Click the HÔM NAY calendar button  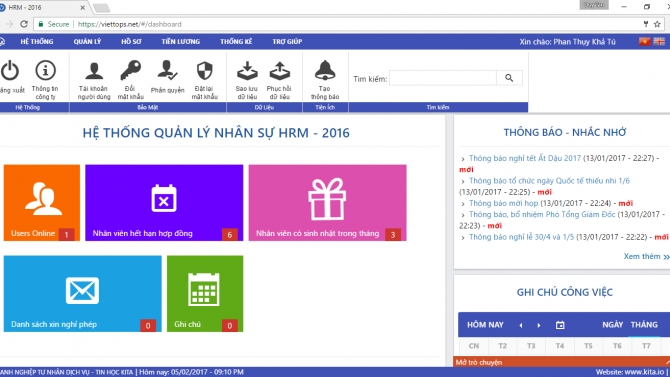pyautogui.click(x=485, y=325)
